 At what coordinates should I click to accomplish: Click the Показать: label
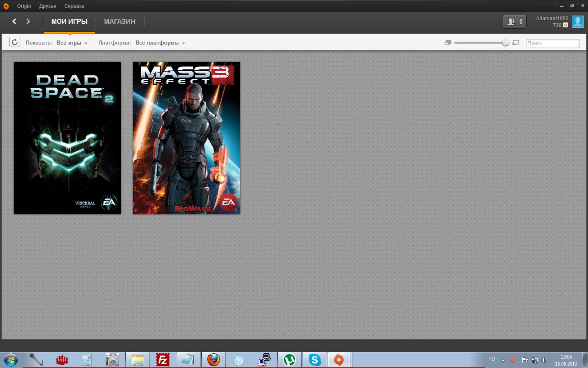point(39,43)
